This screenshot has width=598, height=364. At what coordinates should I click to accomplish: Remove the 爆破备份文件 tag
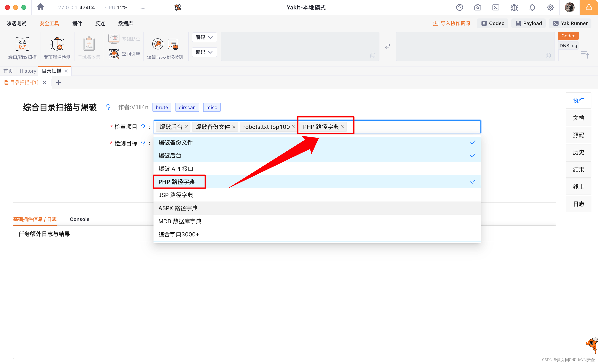pyautogui.click(x=234, y=127)
